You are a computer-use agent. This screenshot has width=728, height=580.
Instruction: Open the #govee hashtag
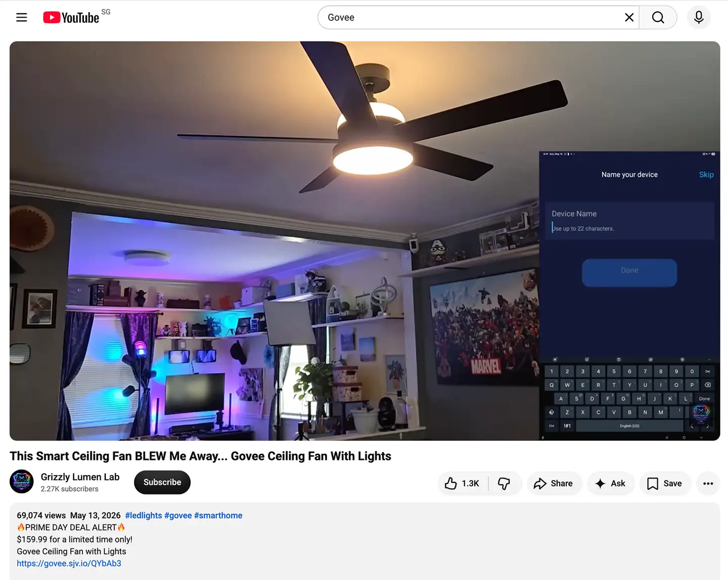[178, 515]
